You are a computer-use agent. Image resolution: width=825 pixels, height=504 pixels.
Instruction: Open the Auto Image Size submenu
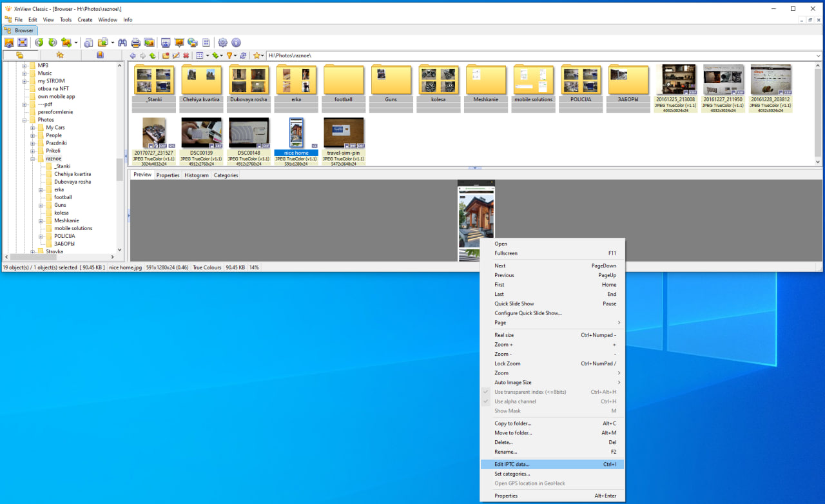pos(552,382)
